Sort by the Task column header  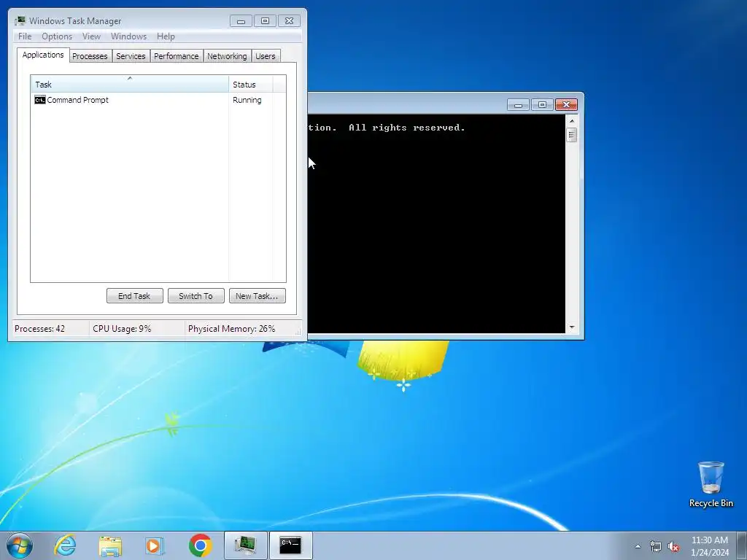pos(130,84)
